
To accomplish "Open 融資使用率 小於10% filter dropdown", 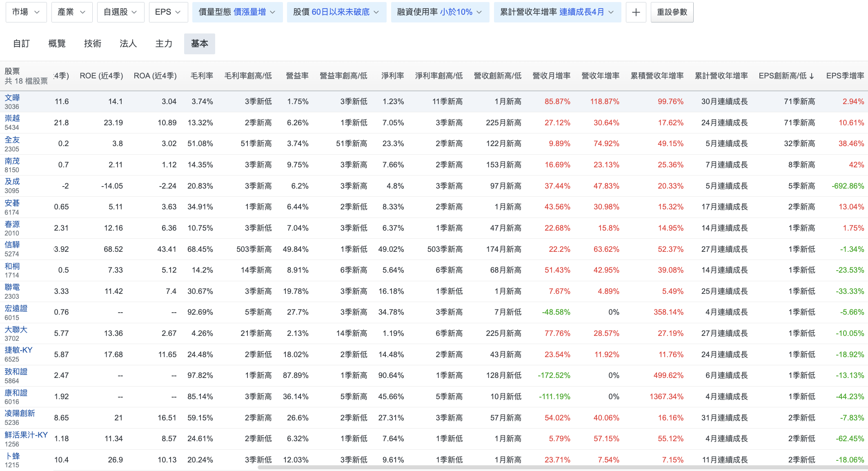I will point(439,12).
